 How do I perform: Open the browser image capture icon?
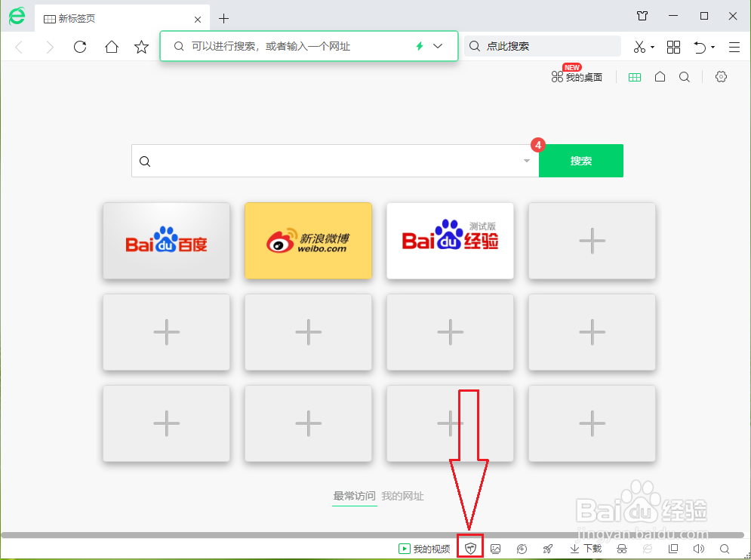496,549
